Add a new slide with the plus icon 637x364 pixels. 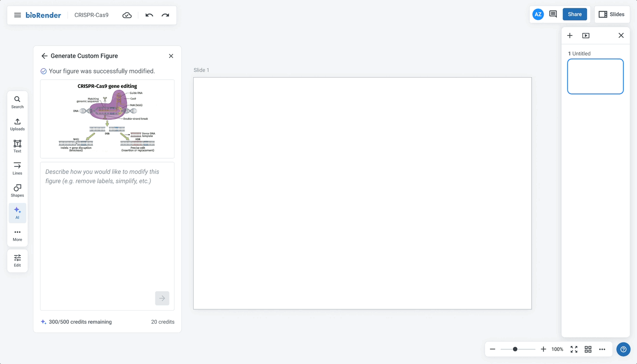(x=570, y=35)
